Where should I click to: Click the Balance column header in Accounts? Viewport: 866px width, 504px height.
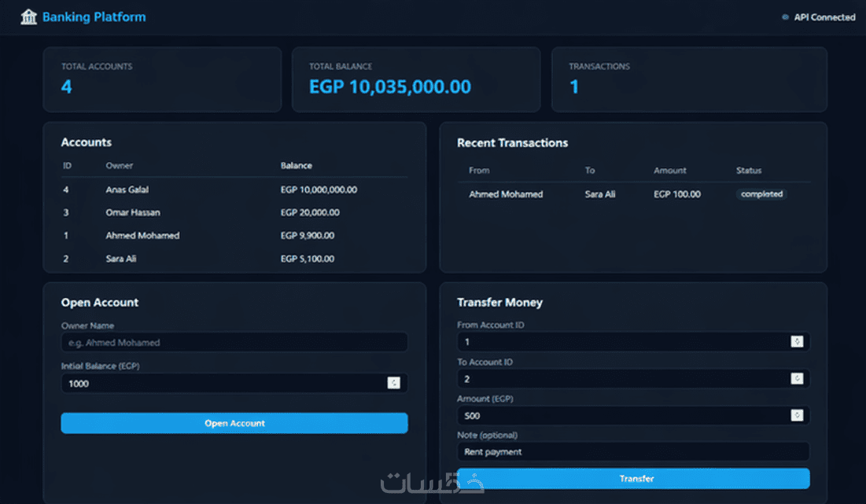click(296, 166)
